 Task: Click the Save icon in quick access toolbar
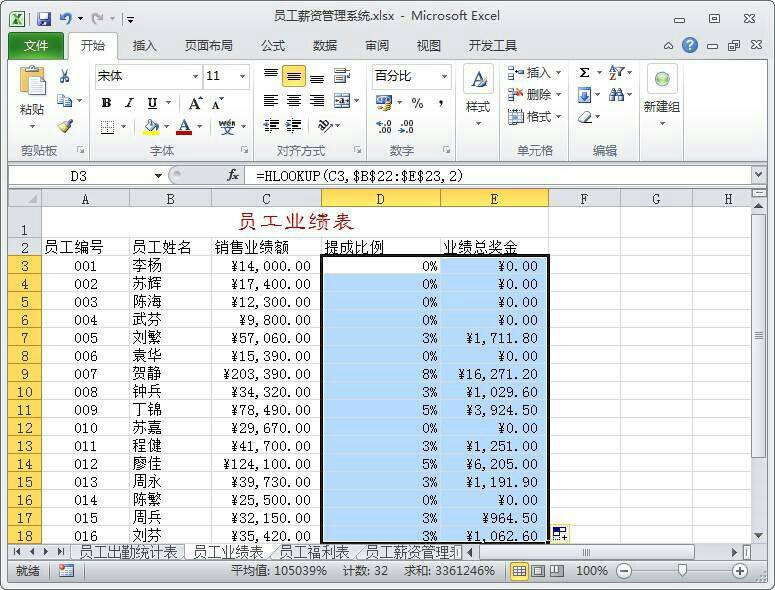43,19
